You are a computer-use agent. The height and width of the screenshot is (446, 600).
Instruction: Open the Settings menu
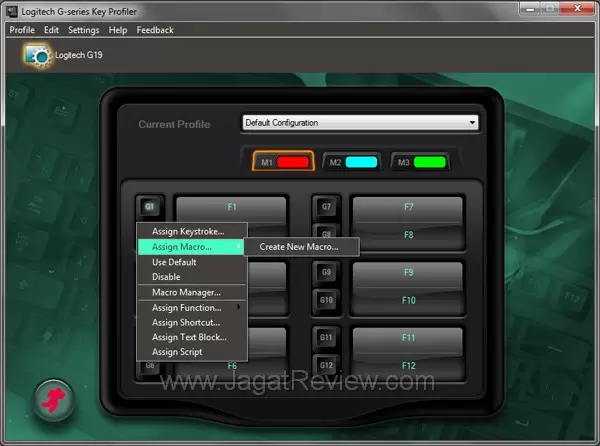pyautogui.click(x=83, y=30)
